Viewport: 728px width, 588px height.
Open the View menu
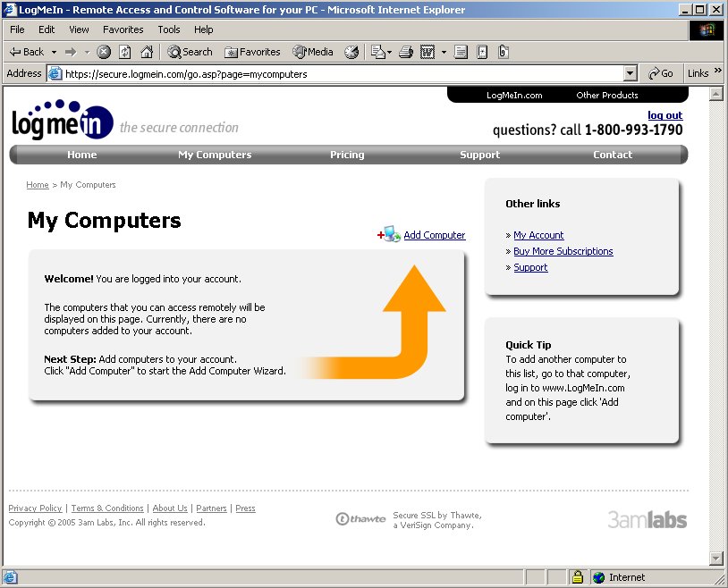coord(79,29)
